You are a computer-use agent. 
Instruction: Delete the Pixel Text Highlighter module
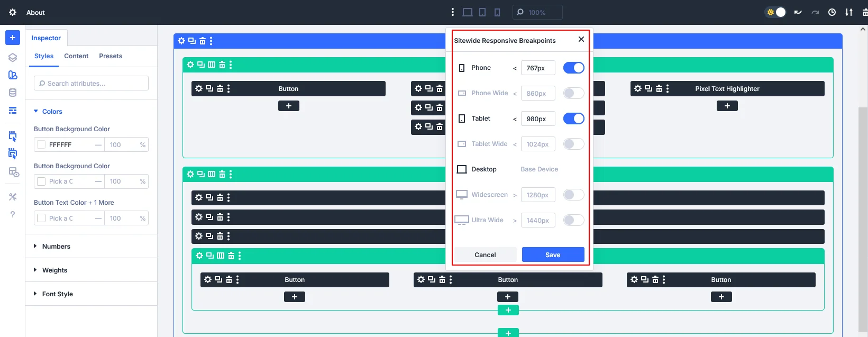coord(659,88)
